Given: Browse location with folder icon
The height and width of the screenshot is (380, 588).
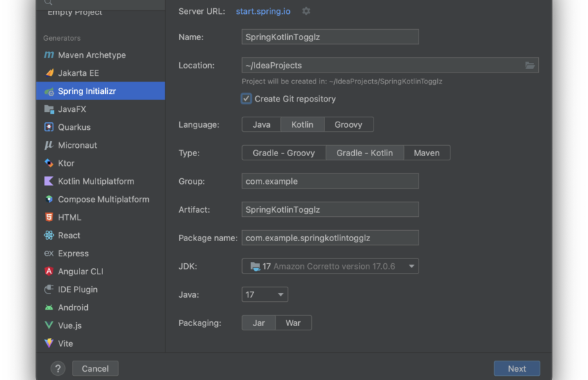Looking at the screenshot, I should pos(529,66).
